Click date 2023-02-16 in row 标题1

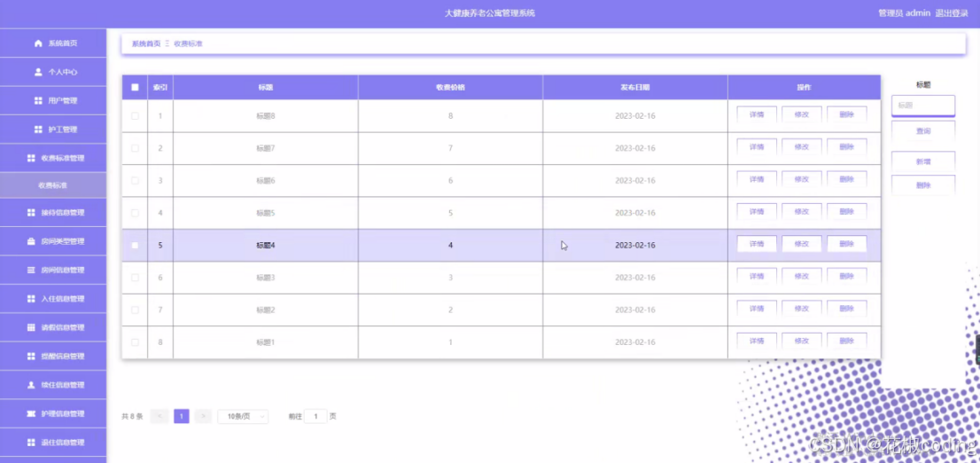coord(635,342)
